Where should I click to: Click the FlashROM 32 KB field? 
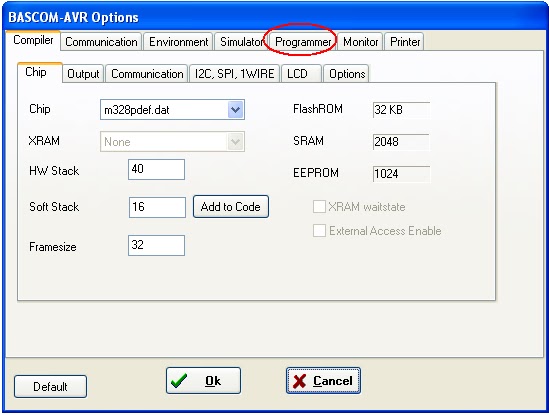coord(401,110)
